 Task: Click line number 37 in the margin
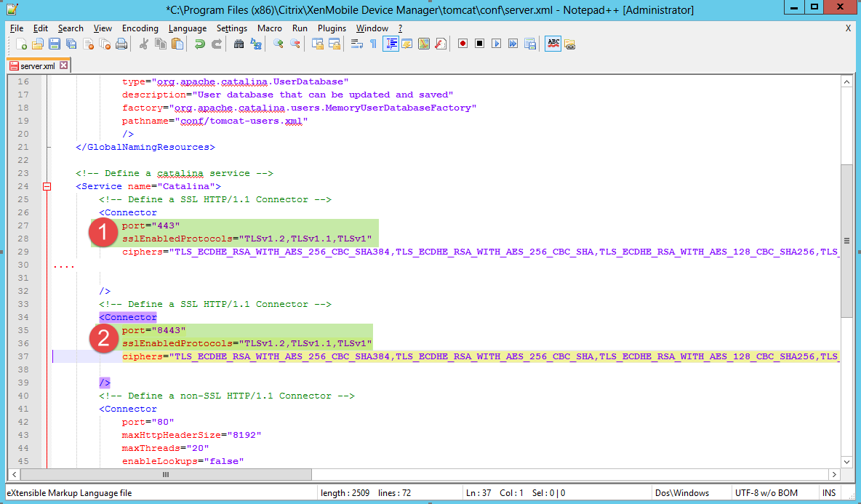pos(23,356)
